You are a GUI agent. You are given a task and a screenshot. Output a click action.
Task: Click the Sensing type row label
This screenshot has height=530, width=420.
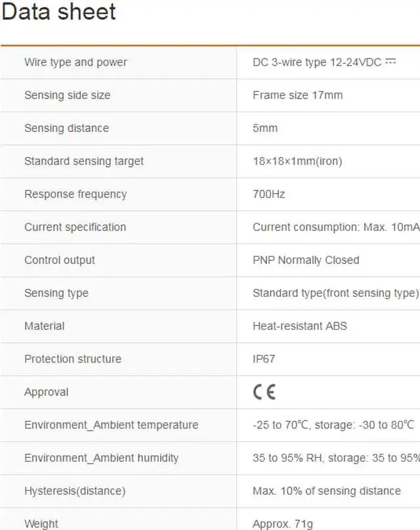pyautogui.click(x=56, y=293)
